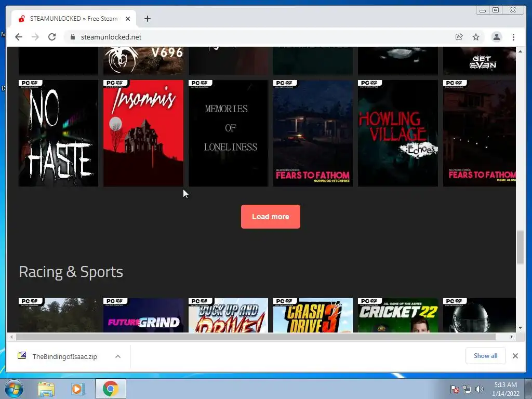Open a new browser tab
The width and height of the screenshot is (532, 399).
point(147,19)
